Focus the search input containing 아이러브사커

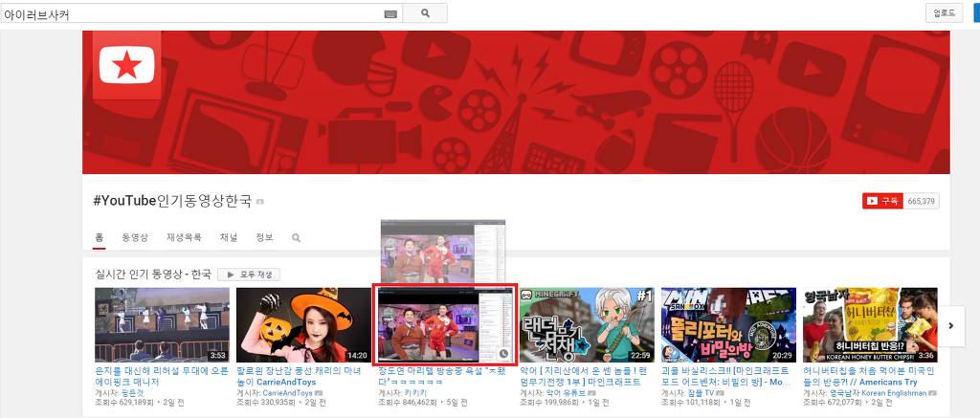coord(201,13)
